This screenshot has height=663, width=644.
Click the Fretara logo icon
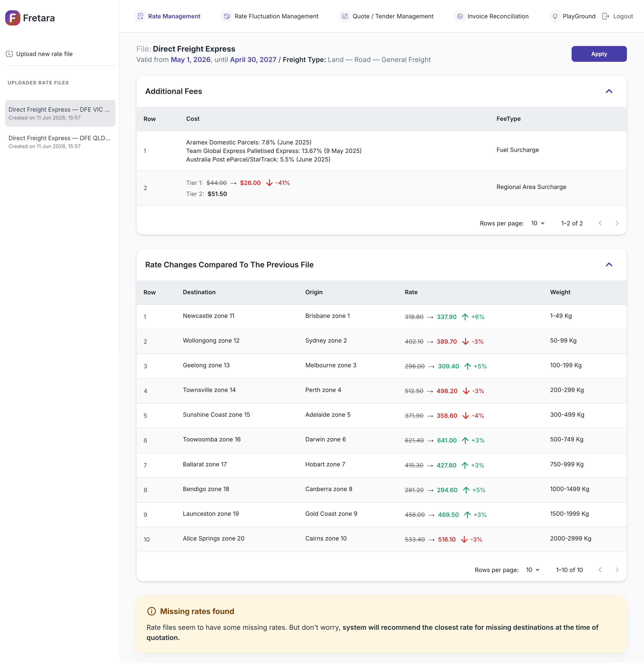coord(13,18)
